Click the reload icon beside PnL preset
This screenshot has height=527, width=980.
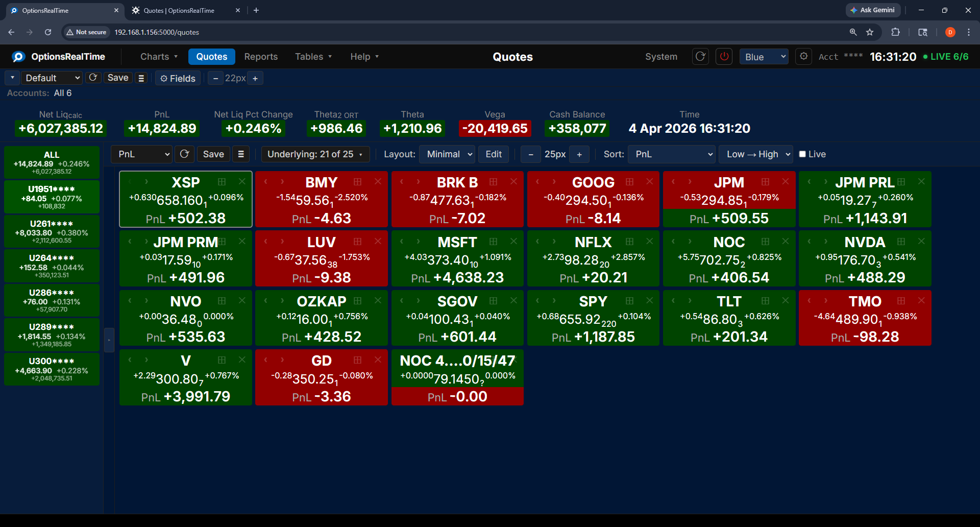pos(184,154)
